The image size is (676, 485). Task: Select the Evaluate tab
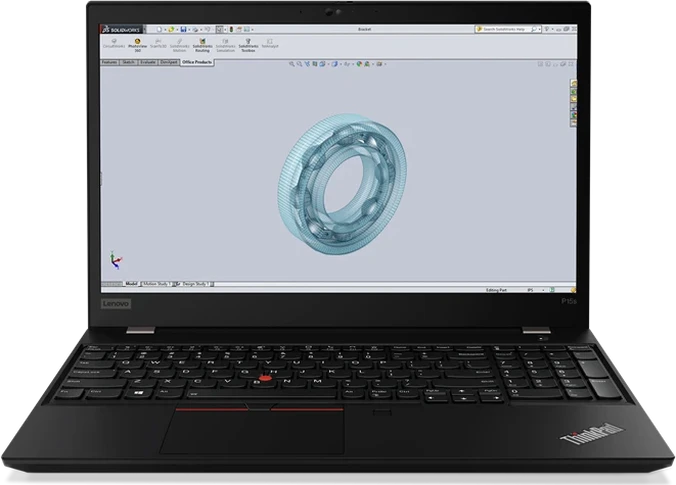(x=149, y=61)
